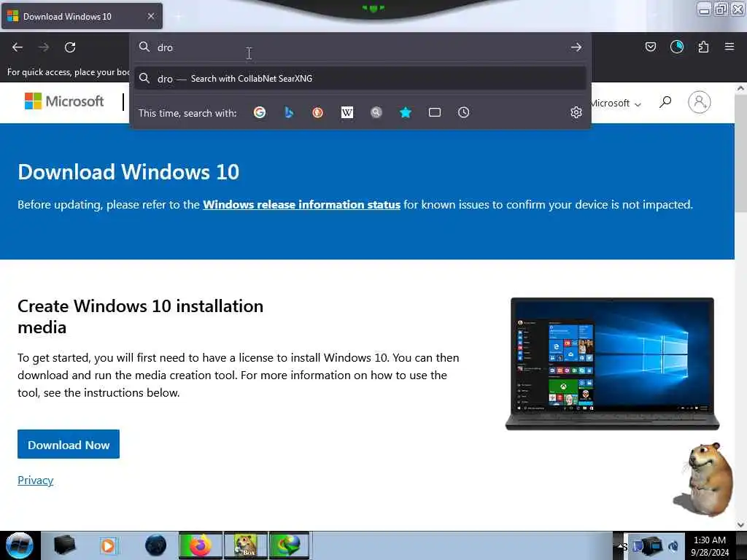Search history using the clock icon
This screenshot has height=560, width=747.
[463, 112]
